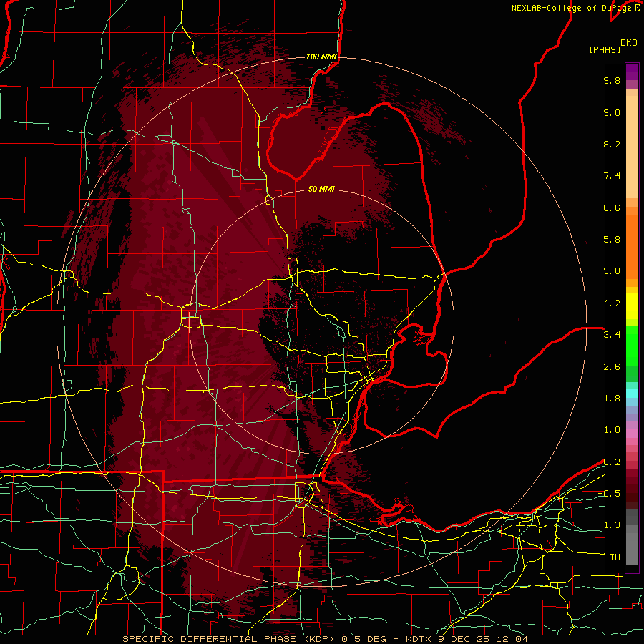Click the bright green color bar band
The width and height of the screenshot is (644, 644).
632,345
